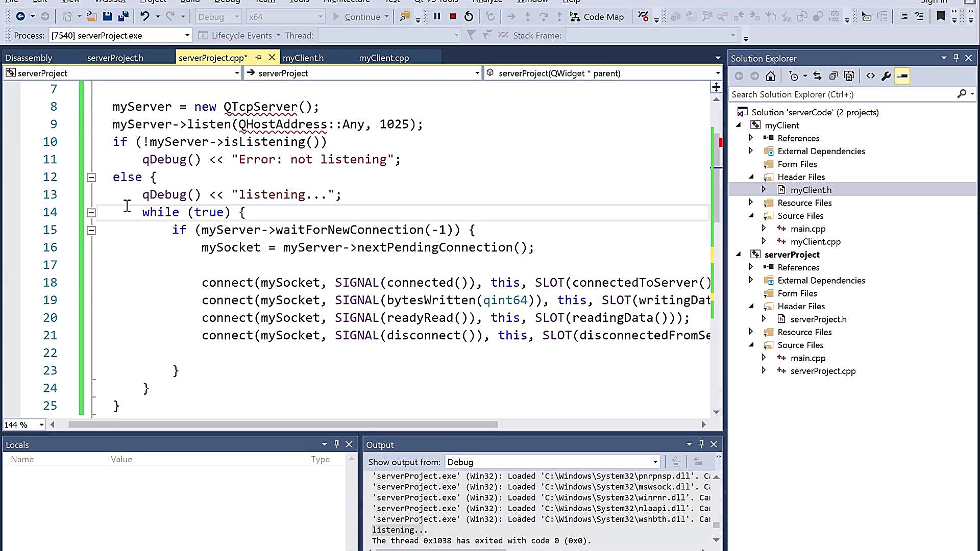Open the editor zoom 144 % dropdown
Viewport: 980px width, 551px height.
tap(41, 424)
